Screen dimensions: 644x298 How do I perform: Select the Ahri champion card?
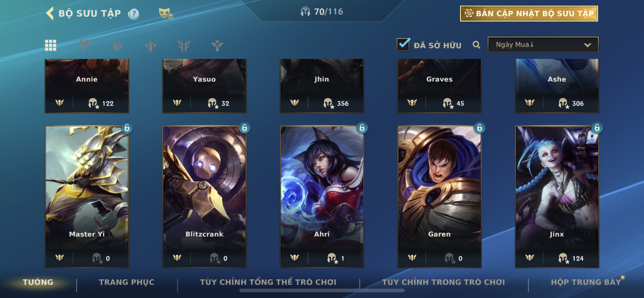click(x=322, y=197)
